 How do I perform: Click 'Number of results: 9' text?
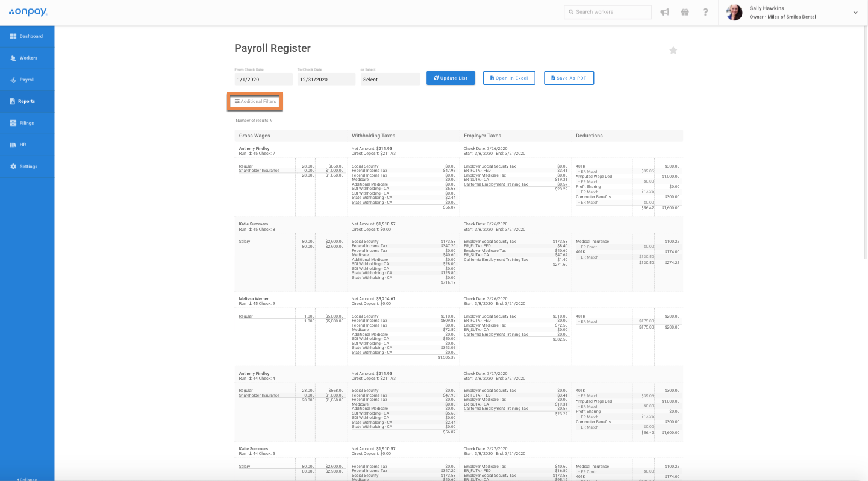click(x=254, y=121)
